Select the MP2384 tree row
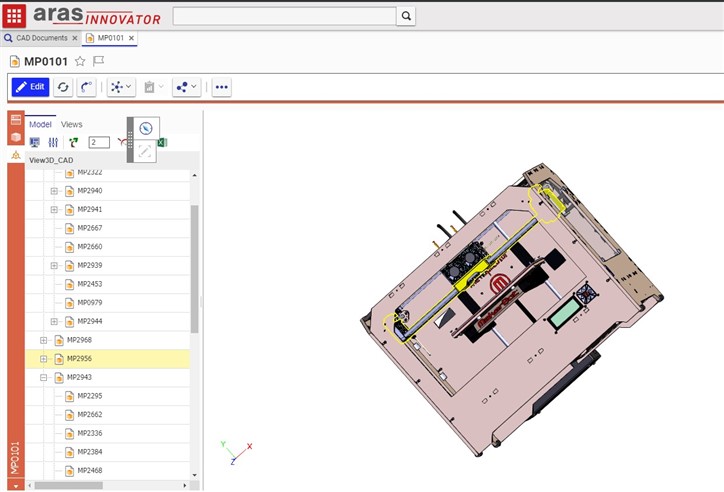 point(107,452)
